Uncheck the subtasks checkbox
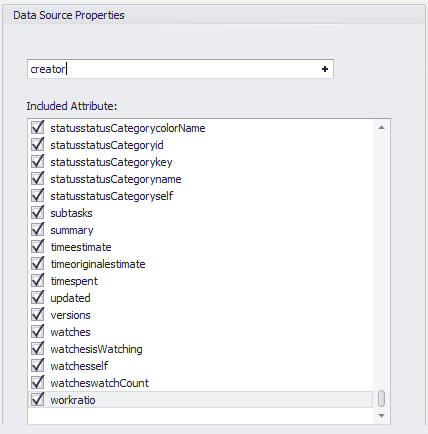 point(37,212)
